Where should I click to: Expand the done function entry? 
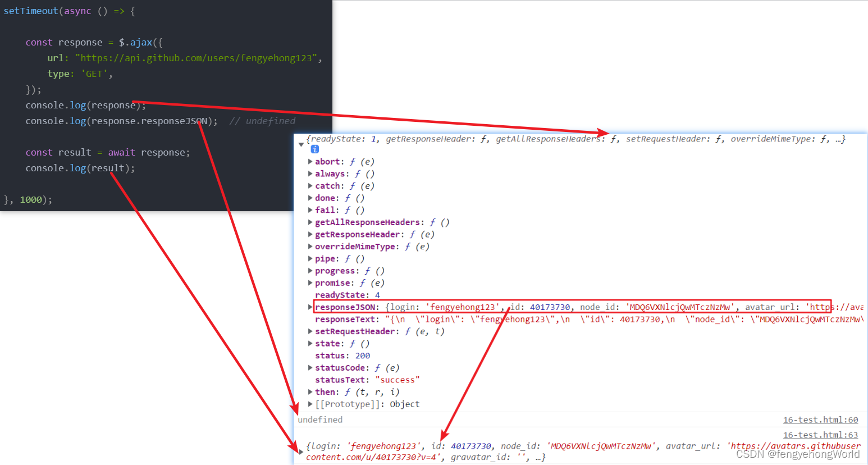(x=310, y=198)
